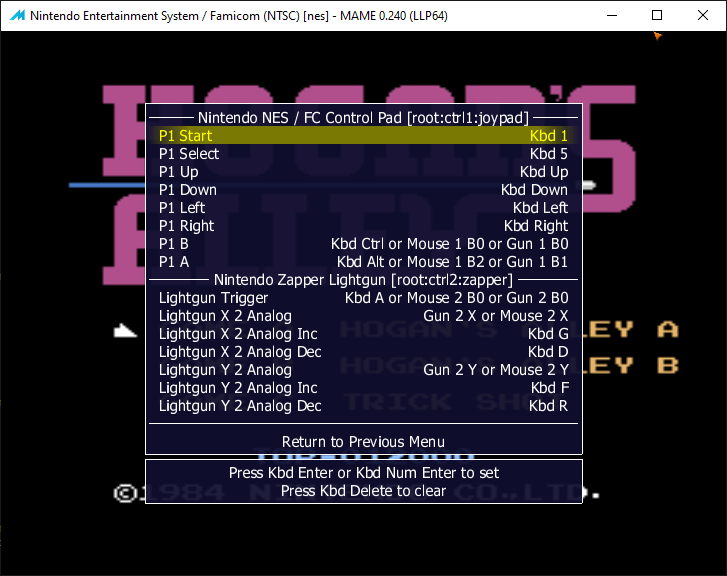Select the P1 Down control row
The width and height of the screenshot is (727, 576).
click(x=363, y=190)
